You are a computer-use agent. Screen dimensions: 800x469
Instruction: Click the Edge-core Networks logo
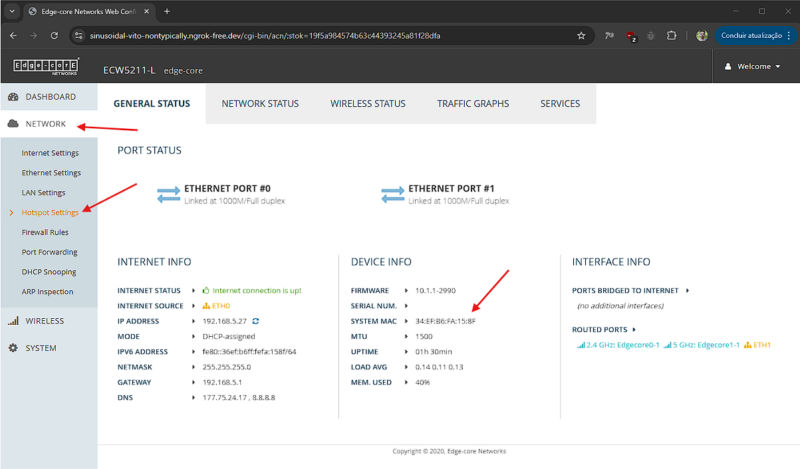coord(38,67)
